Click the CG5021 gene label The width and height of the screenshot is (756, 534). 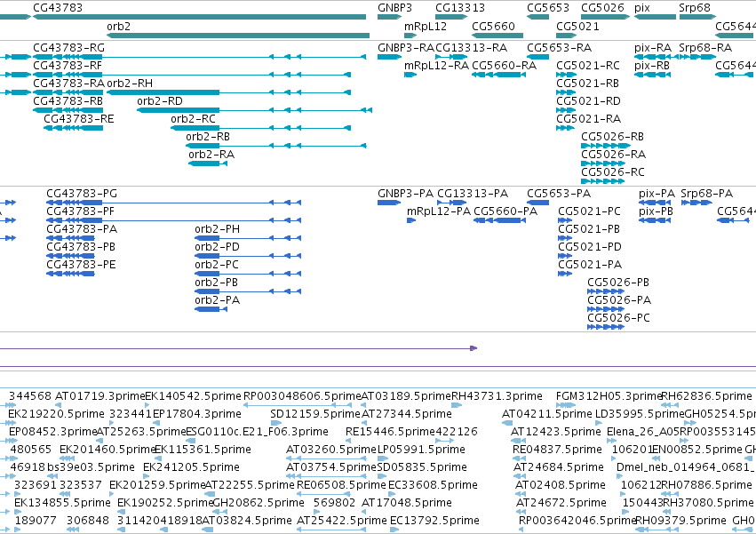[577, 26]
